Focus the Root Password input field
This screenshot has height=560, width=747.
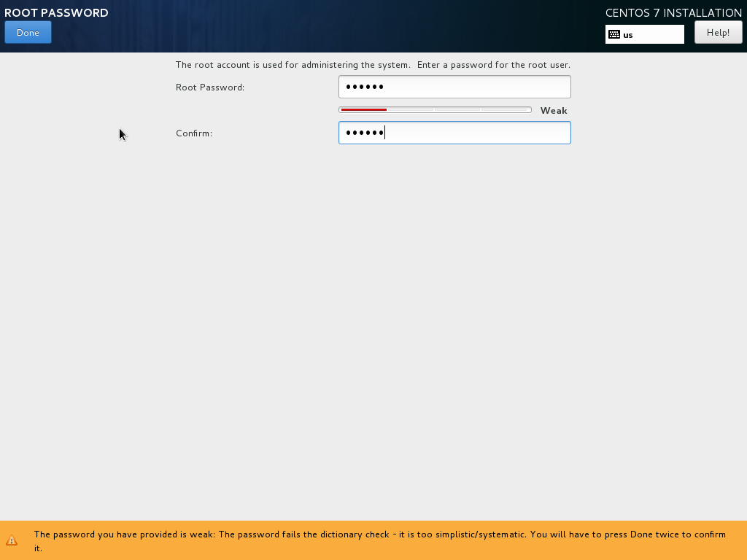[x=454, y=87]
